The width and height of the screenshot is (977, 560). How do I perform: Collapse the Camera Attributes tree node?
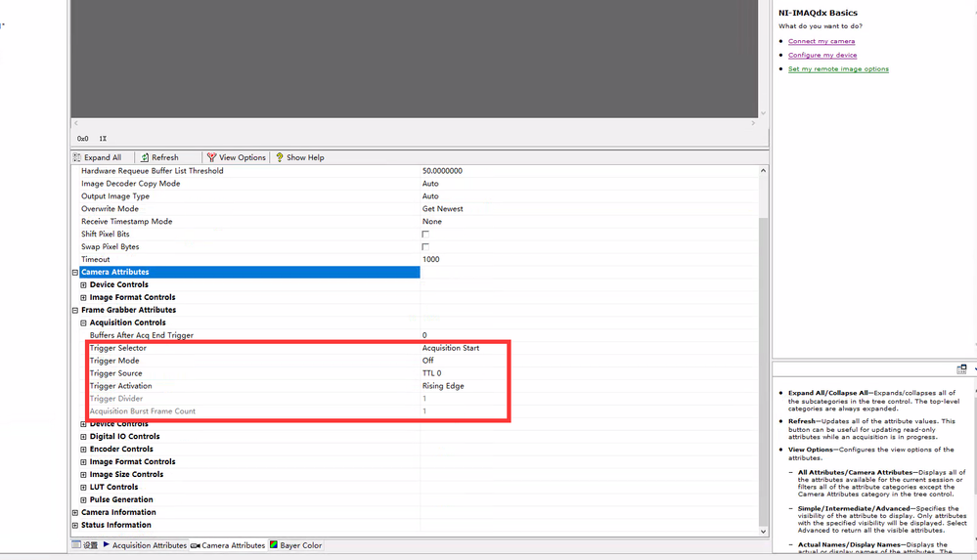[x=75, y=273]
